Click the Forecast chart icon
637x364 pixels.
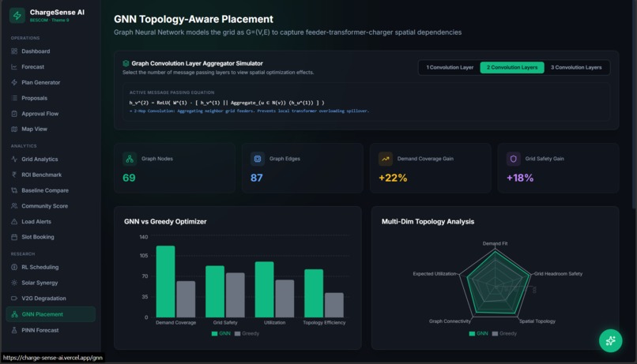point(14,66)
